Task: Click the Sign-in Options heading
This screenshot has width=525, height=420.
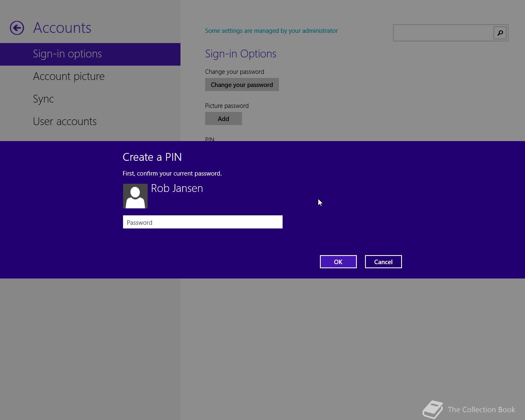Action: pyautogui.click(x=241, y=54)
